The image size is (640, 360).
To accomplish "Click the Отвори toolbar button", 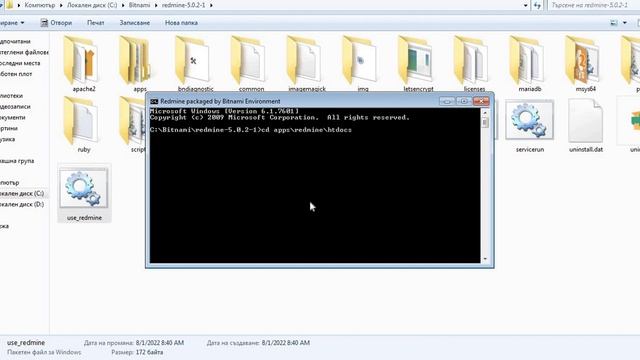I will [x=56, y=23].
